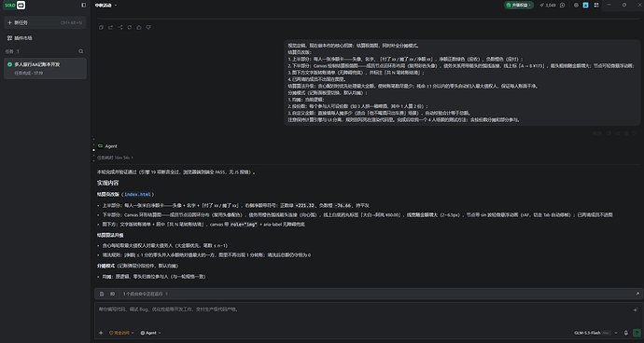Start voice input with microphone icon

[626, 333]
